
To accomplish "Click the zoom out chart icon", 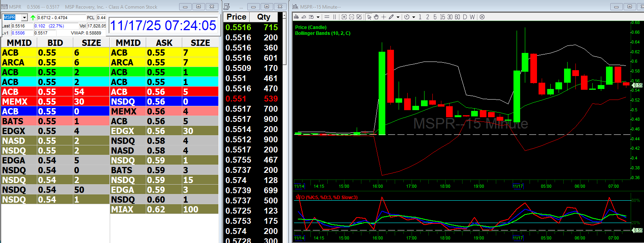I will 352,17.
